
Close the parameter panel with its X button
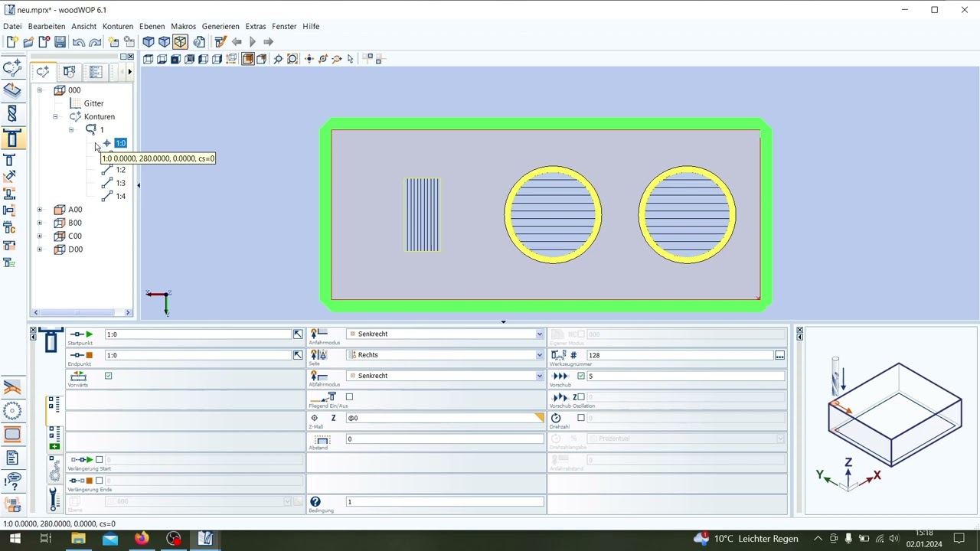(33, 330)
